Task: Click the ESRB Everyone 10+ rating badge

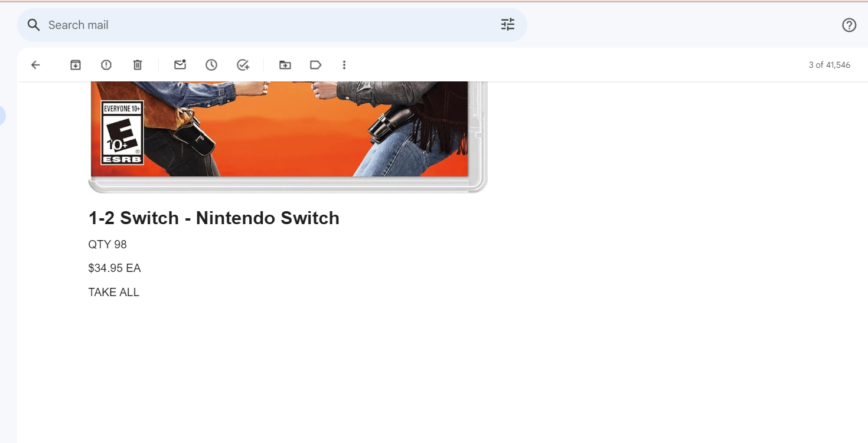Action: pyautogui.click(x=122, y=133)
